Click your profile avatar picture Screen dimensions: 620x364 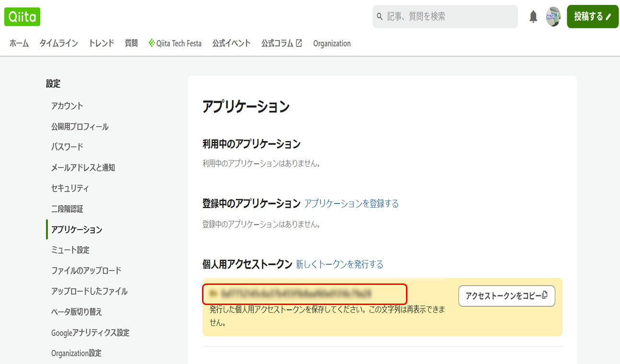point(553,16)
